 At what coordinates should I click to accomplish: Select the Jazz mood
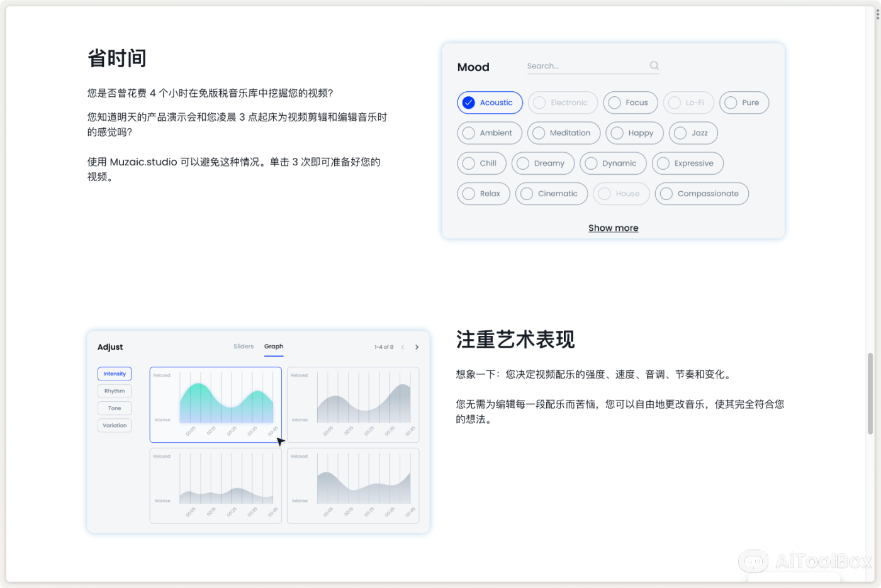693,133
